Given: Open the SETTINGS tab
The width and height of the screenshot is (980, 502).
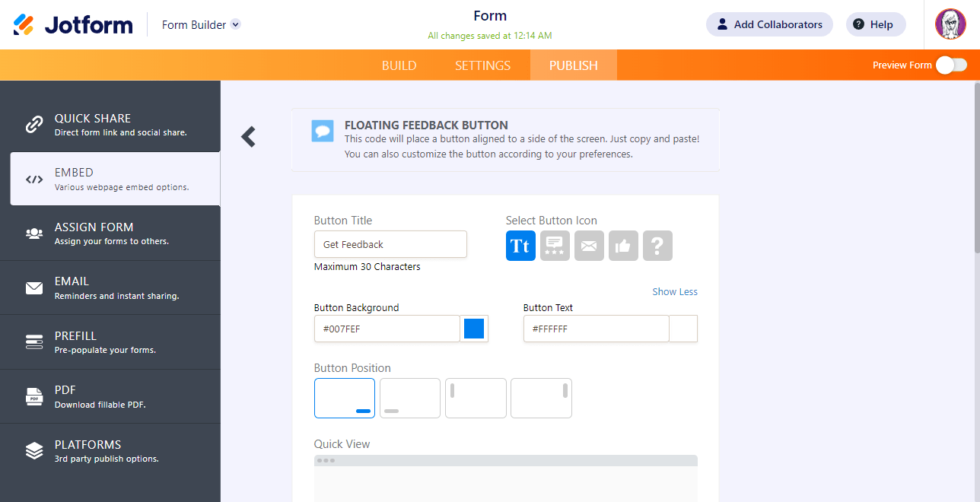Looking at the screenshot, I should click(482, 65).
